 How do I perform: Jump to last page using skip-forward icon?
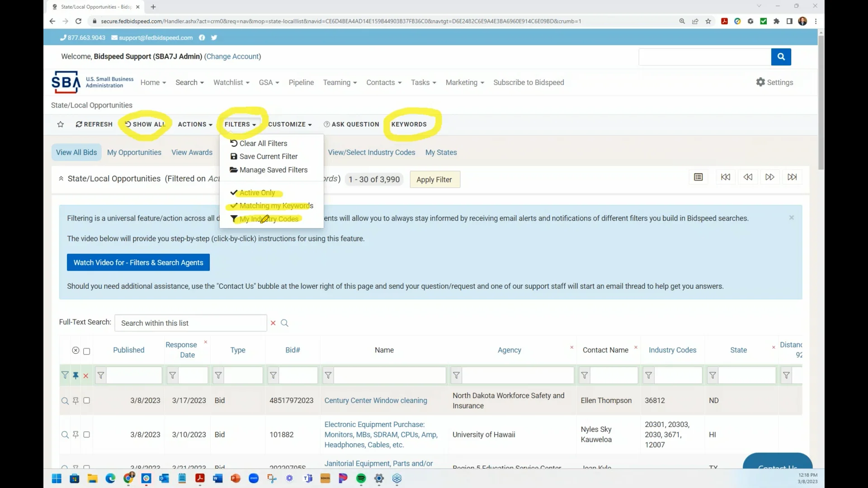click(793, 177)
